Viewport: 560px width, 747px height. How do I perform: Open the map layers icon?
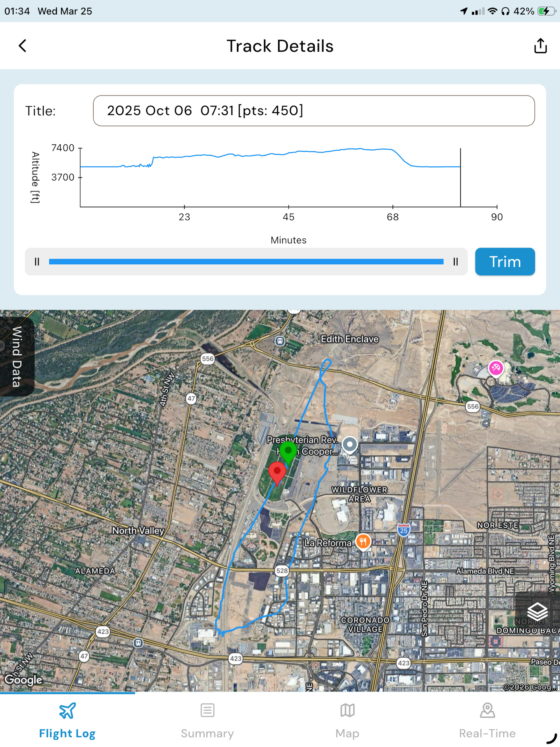point(537,611)
